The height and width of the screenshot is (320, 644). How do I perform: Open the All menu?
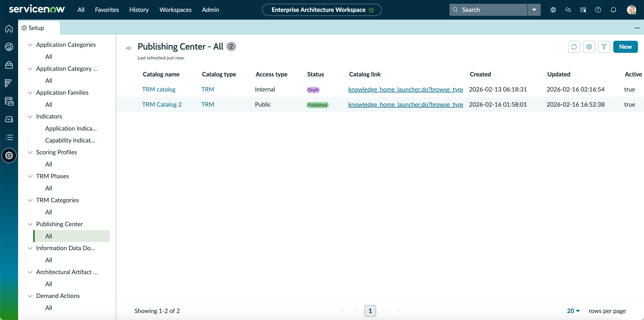click(x=81, y=10)
